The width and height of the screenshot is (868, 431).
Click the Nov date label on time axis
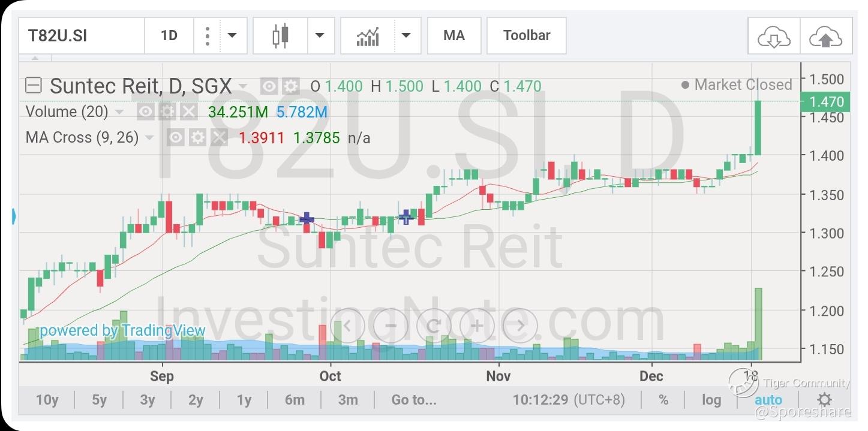click(498, 376)
